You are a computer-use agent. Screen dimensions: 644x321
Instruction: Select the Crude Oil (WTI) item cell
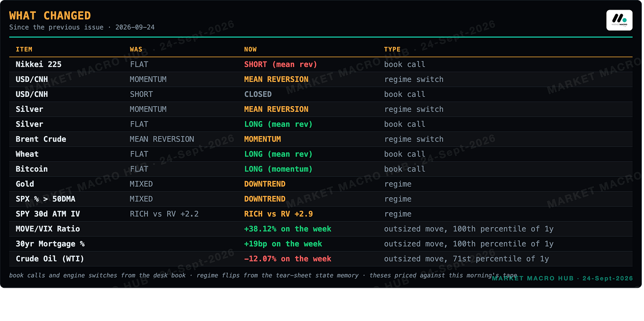50,259
